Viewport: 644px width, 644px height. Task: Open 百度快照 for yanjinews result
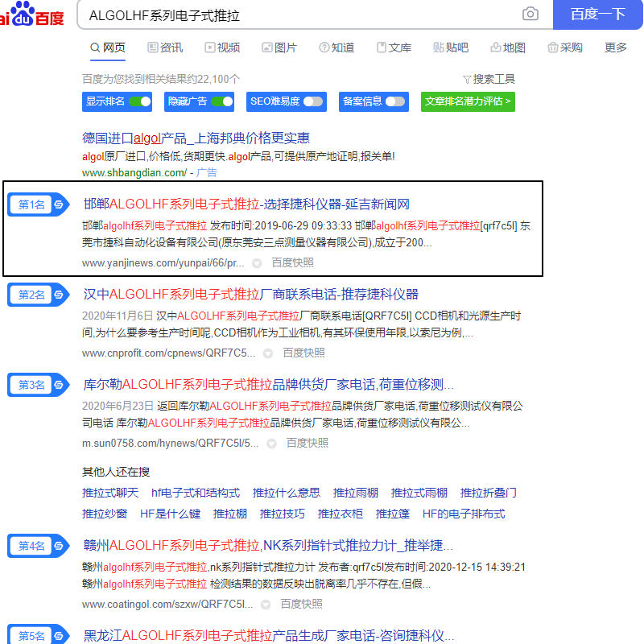pyautogui.click(x=293, y=262)
